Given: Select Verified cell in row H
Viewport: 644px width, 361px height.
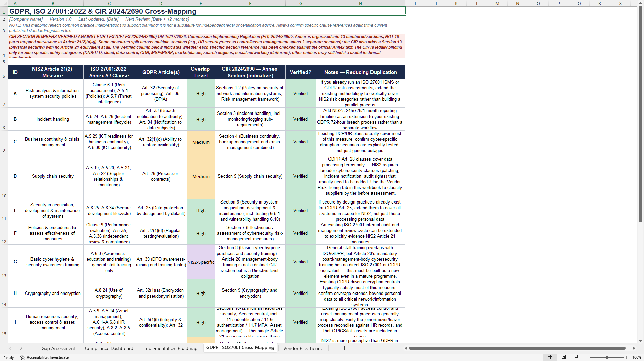Looking at the screenshot, I should pos(300,293).
